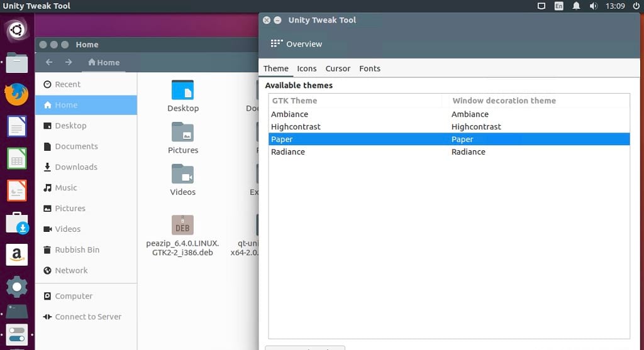Screen dimensions: 644x350
Task: Open Music in Files sidebar
Action: pyautogui.click(x=86, y=187)
